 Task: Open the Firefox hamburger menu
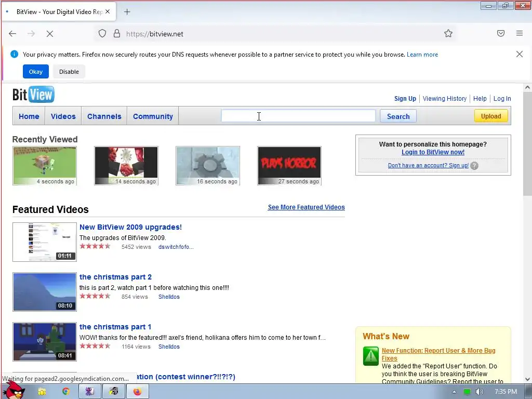(520, 33)
